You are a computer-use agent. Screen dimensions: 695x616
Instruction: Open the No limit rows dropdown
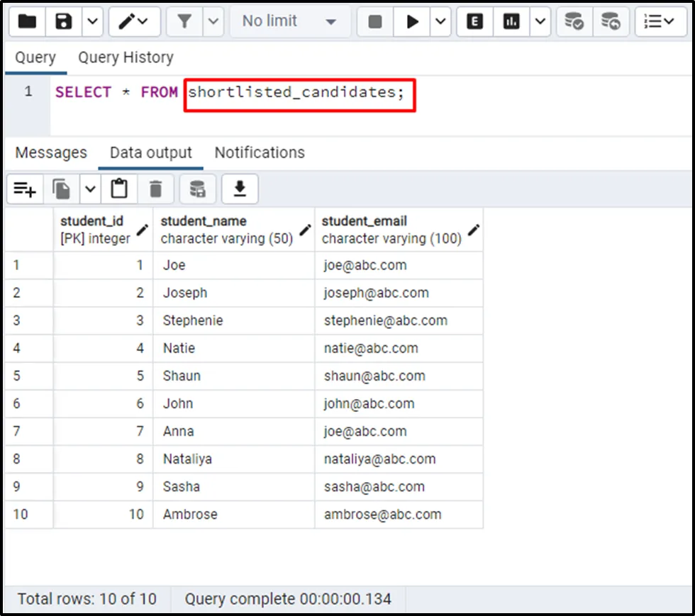click(289, 22)
